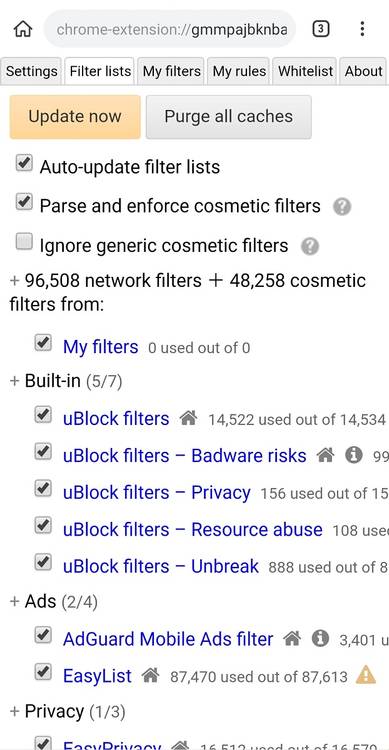
Task: Open the browser three-dot menu
Action: (x=362, y=29)
